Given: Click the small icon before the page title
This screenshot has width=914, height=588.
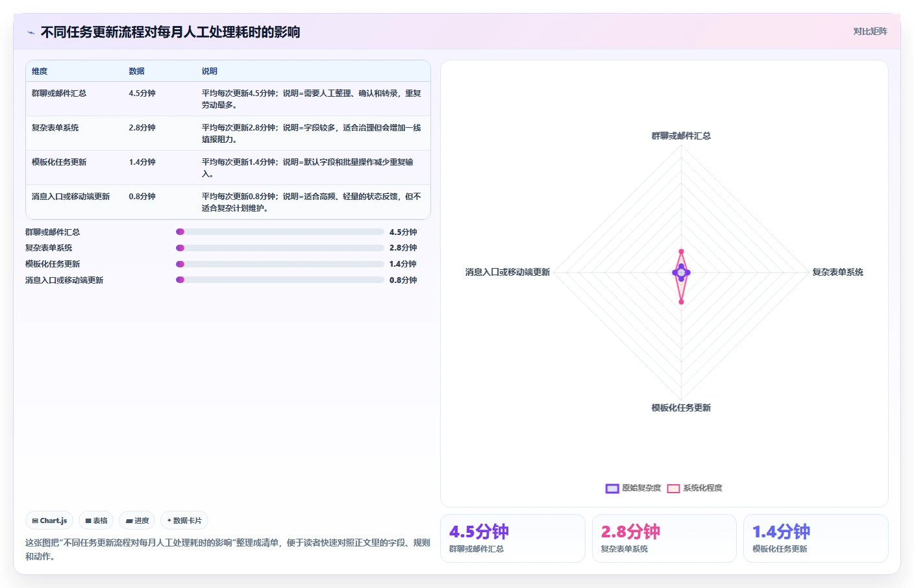Looking at the screenshot, I should click(31, 32).
